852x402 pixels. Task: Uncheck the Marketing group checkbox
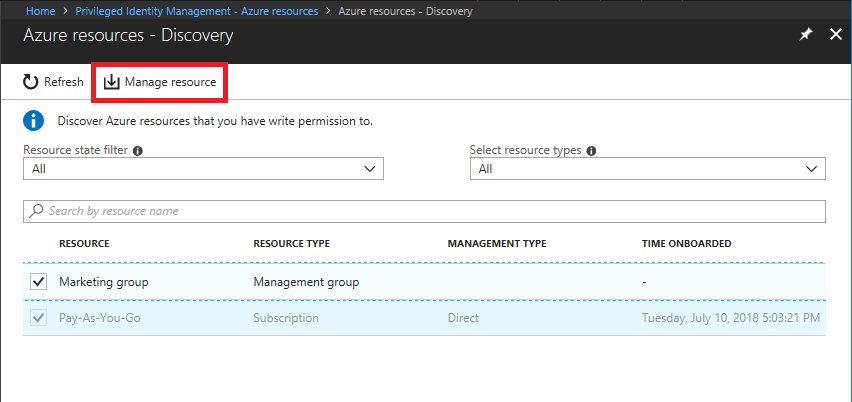[39, 282]
